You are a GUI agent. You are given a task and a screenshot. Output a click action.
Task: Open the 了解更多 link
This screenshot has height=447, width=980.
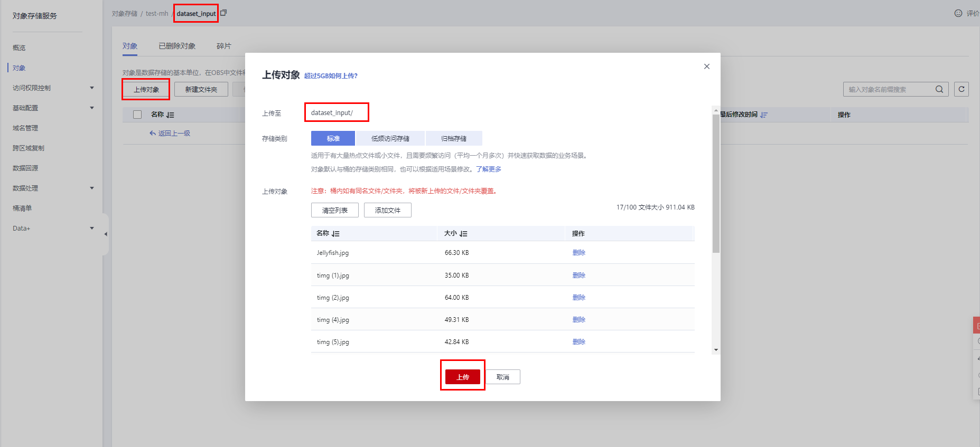(x=489, y=169)
